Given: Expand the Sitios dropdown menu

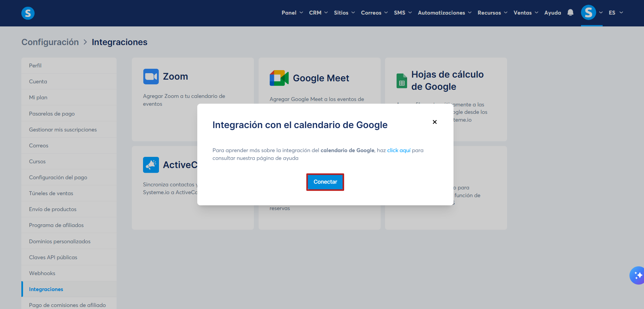Looking at the screenshot, I should (344, 13).
